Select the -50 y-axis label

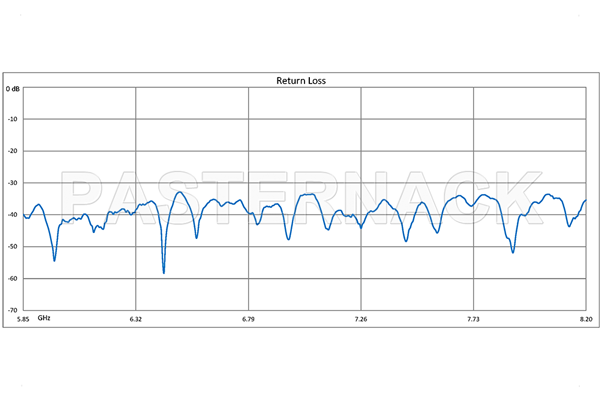pyautogui.click(x=12, y=247)
